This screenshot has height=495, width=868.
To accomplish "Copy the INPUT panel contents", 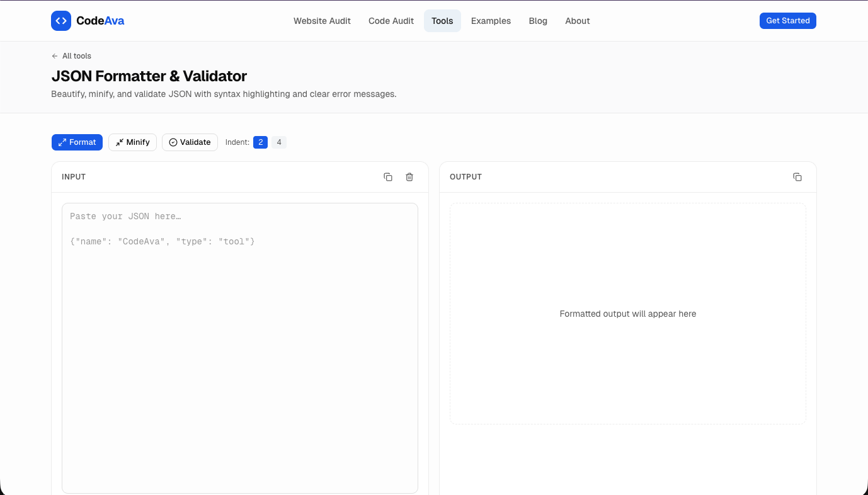I will tap(388, 177).
